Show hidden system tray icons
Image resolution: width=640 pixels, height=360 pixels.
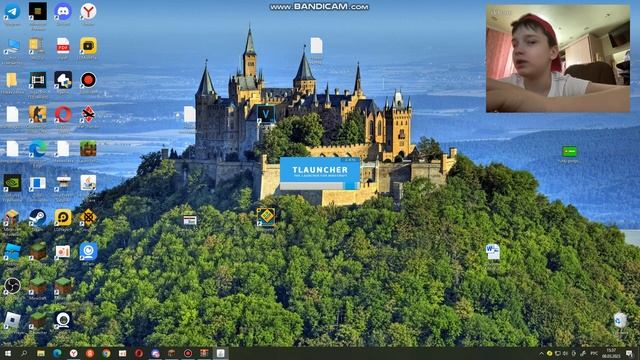tap(541, 353)
